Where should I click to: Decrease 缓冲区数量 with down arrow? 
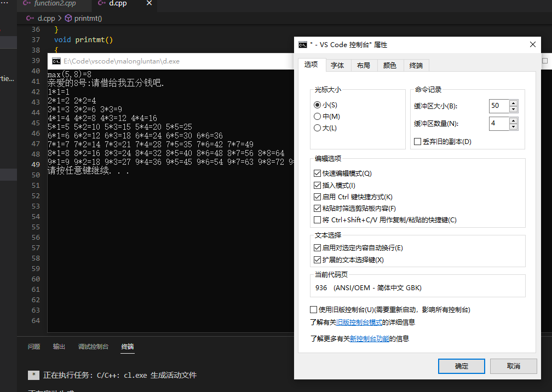click(x=514, y=126)
